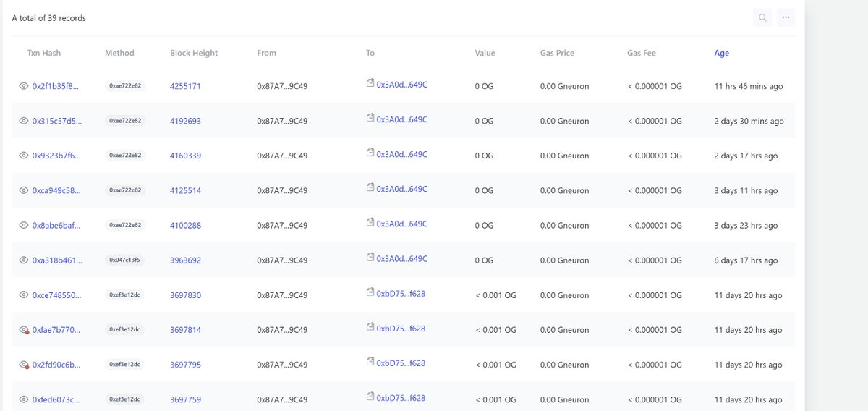Click method tag 0x047c13f5
This screenshot has height=411, width=868.
tap(125, 260)
